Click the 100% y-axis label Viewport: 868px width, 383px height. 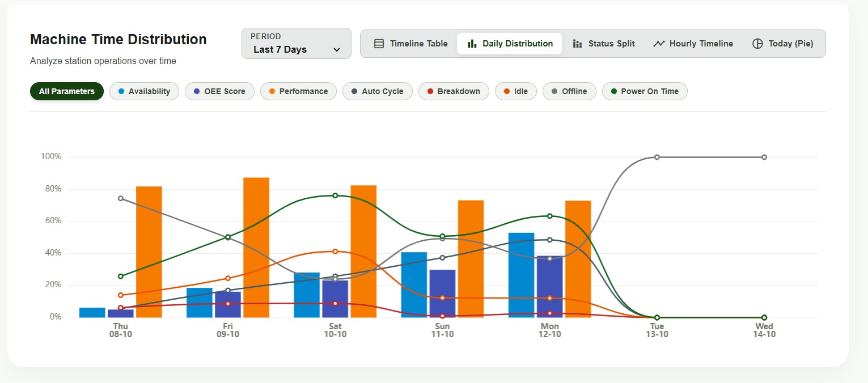coord(51,156)
